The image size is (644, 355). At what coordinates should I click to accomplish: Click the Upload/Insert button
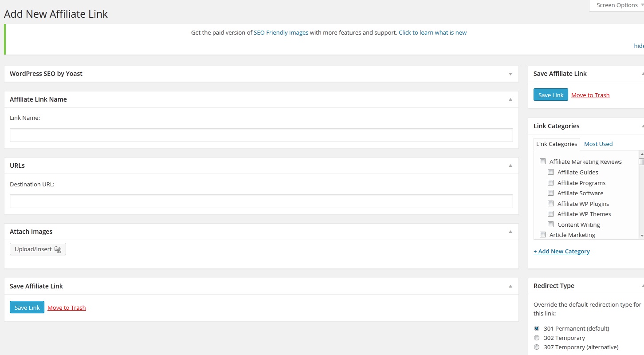38,249
